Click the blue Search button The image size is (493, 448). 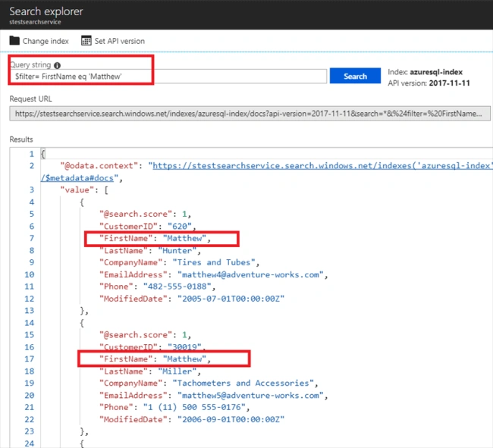355,76
